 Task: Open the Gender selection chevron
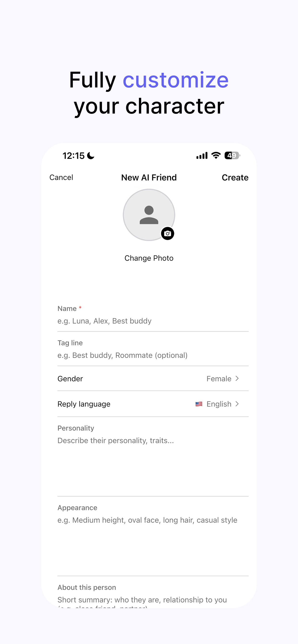[x=237, y=379]
